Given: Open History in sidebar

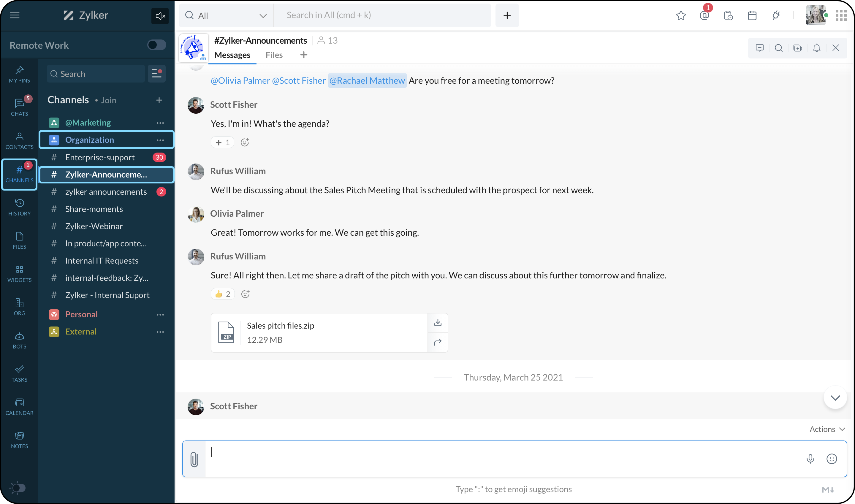Looking at the screenshot, I should pos(19,207).
